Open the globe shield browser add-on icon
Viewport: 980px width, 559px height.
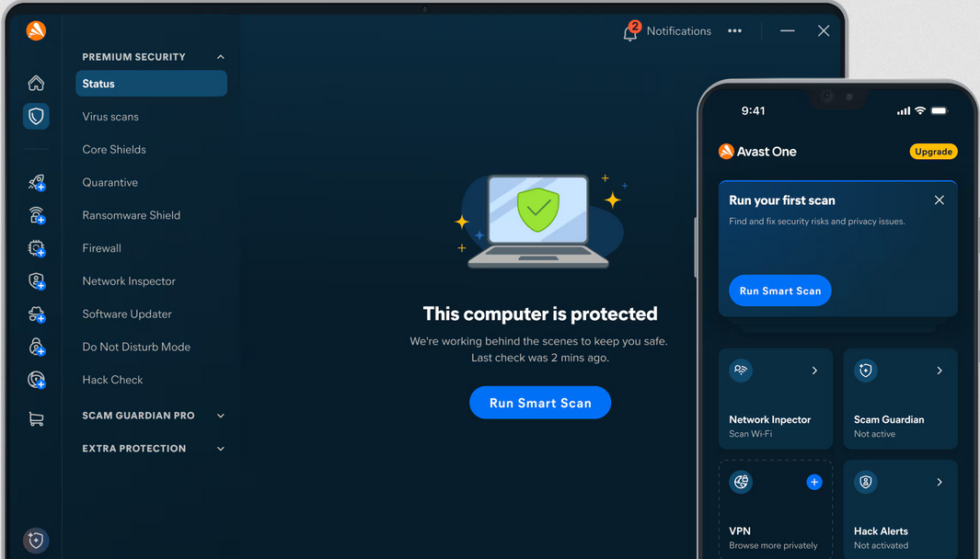point(37,380)
